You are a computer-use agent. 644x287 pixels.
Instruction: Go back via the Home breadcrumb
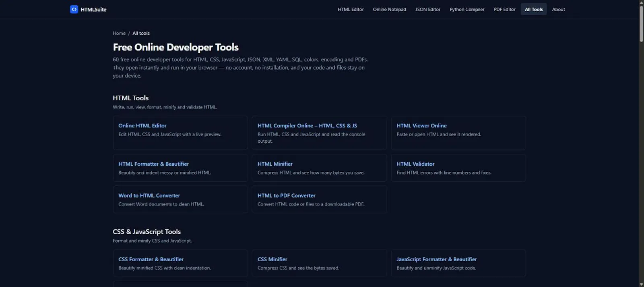click(x=119, y=33)
